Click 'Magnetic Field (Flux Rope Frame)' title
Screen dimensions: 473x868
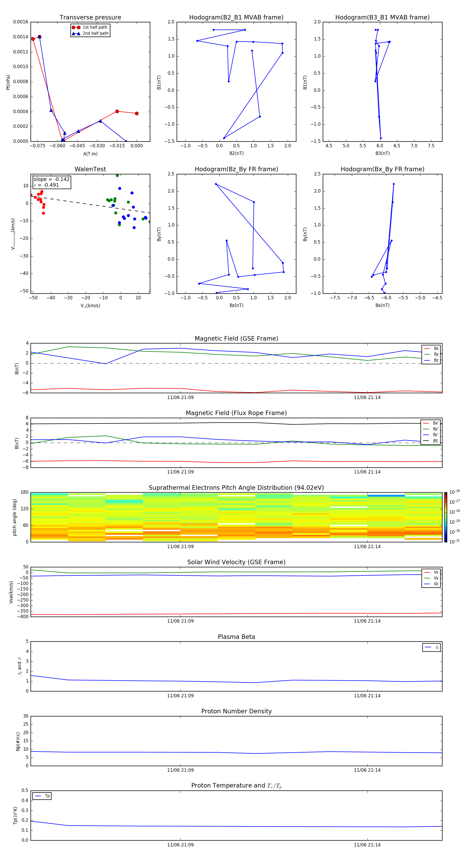tap(236, 413)
